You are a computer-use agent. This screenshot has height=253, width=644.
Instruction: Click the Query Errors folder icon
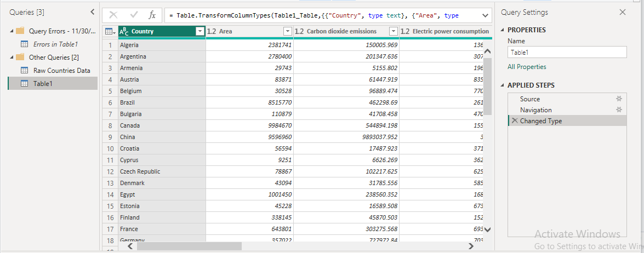[20, 31]
